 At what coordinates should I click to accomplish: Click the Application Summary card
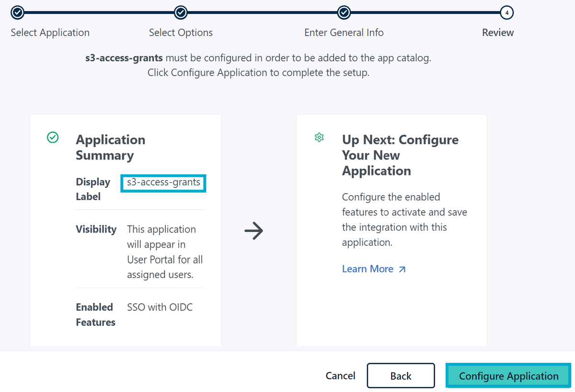pos(125,230)
